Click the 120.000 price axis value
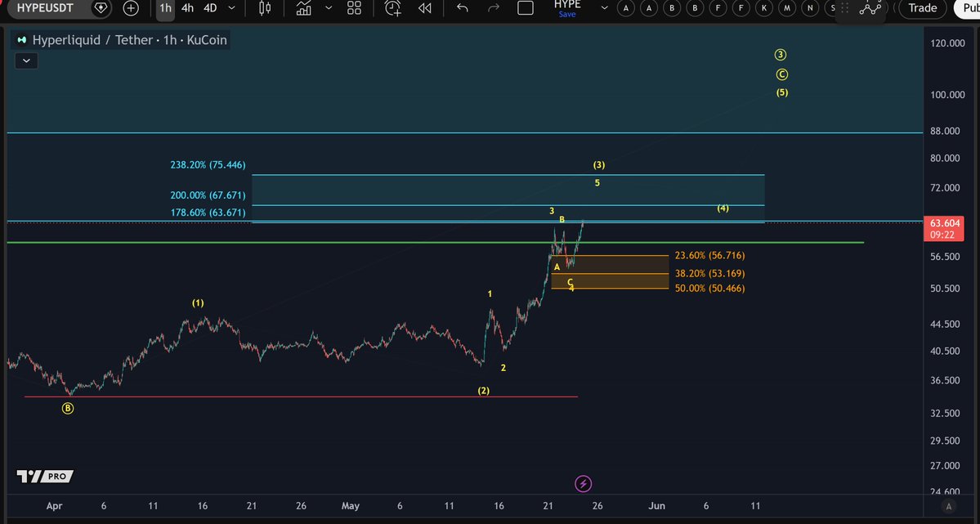 tap(947, 43)
